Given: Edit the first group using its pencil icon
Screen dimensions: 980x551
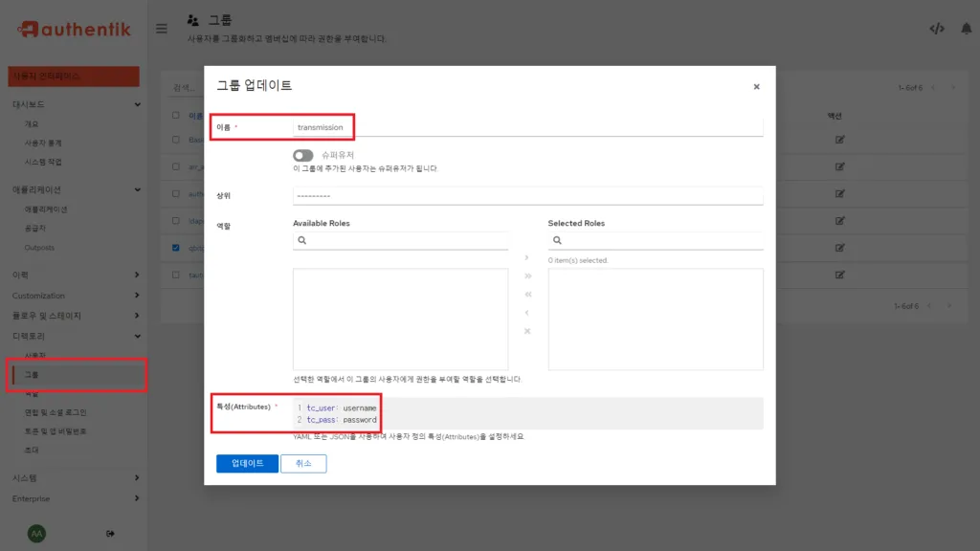Looking at the screenshot, I should pyautogui.click(x=840, y=140).
